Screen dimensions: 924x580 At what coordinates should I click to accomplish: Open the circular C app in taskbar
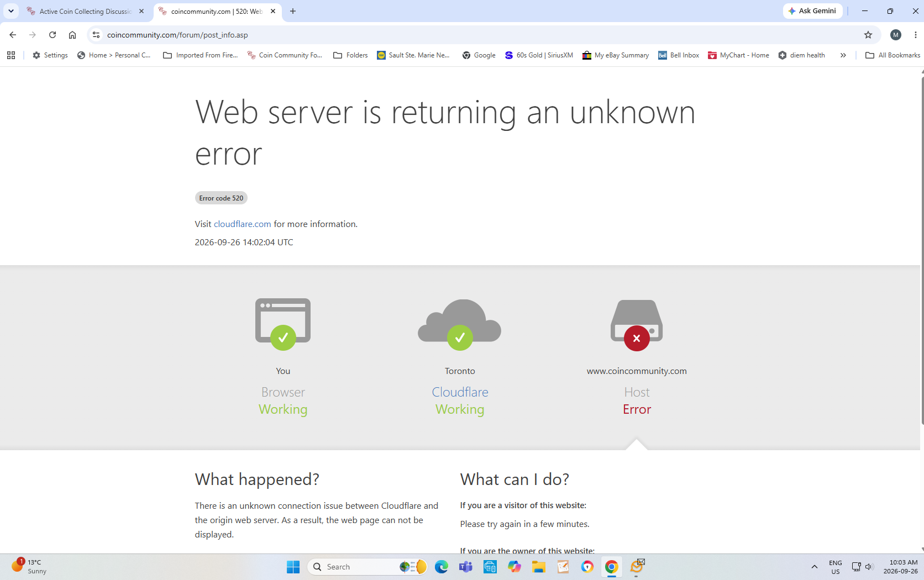[x=587, y=567]
